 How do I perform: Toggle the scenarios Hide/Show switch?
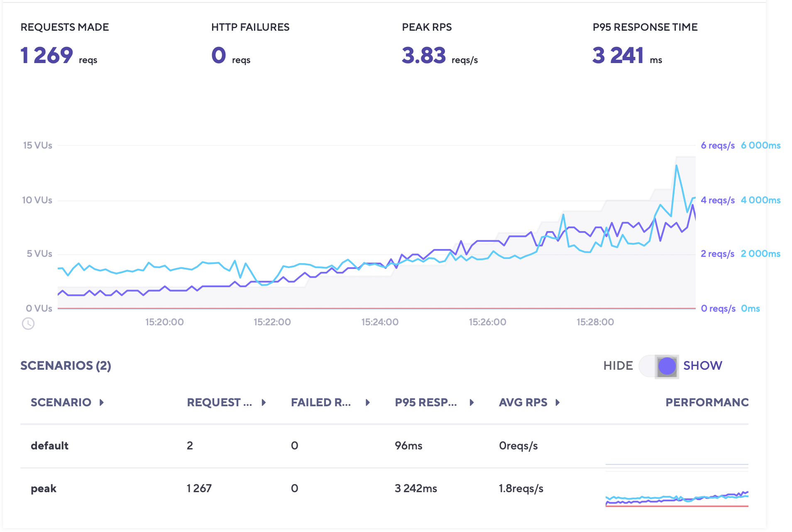pos(659,366)
